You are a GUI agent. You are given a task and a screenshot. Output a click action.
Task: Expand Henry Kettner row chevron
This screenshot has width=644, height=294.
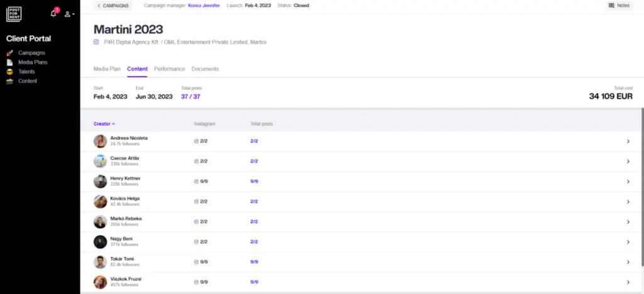tap(628, 182)
